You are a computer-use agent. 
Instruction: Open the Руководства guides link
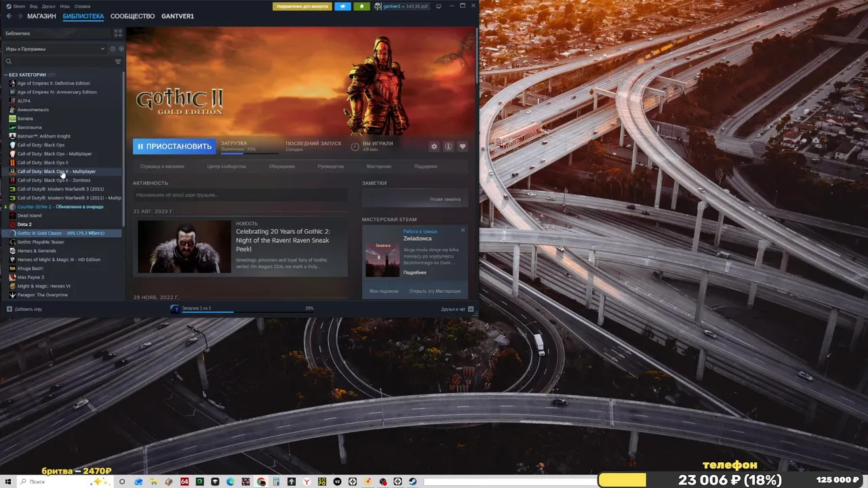coord(331,166)
